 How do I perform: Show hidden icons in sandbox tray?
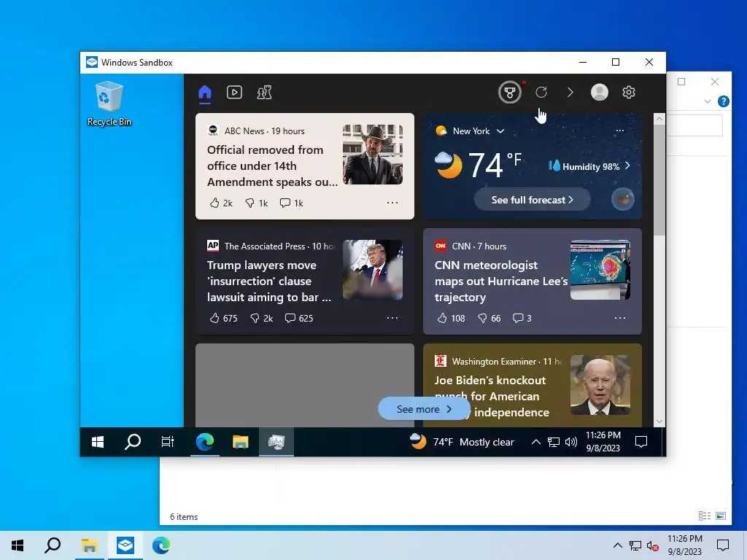click(x=536, y=442)
